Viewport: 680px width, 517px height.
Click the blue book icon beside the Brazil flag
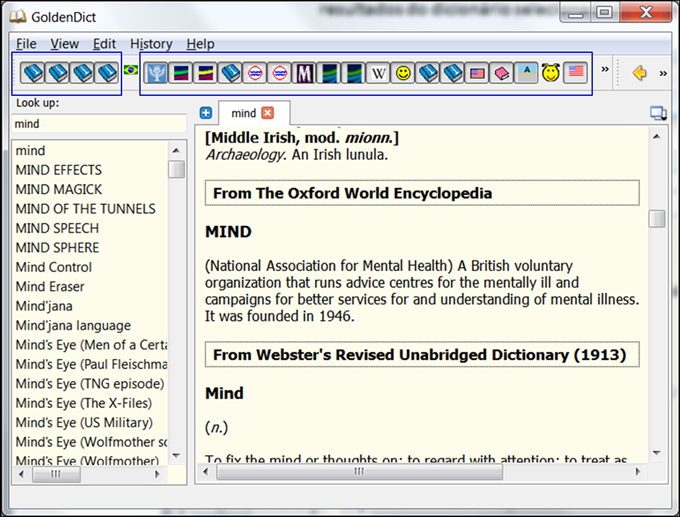tap(107, 73)
